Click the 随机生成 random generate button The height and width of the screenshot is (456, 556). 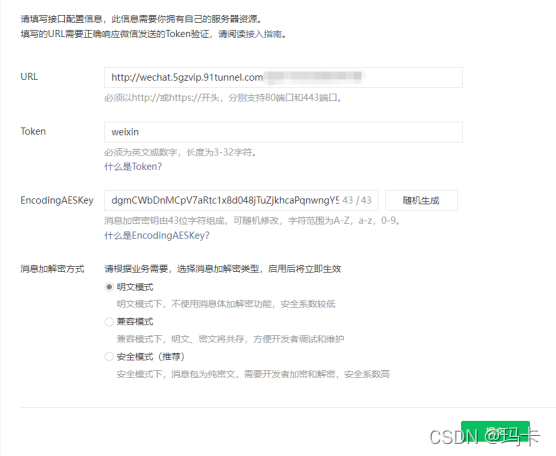421,200
